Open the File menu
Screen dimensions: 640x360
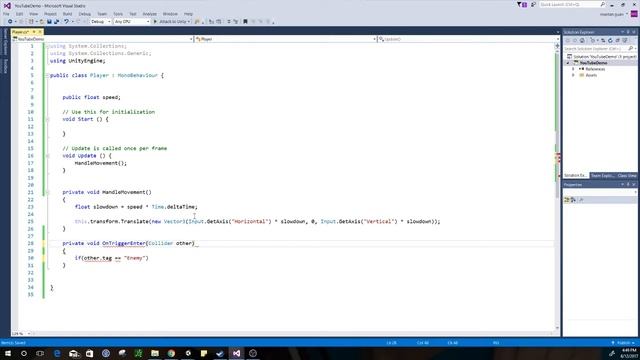[x=6, y=14]
